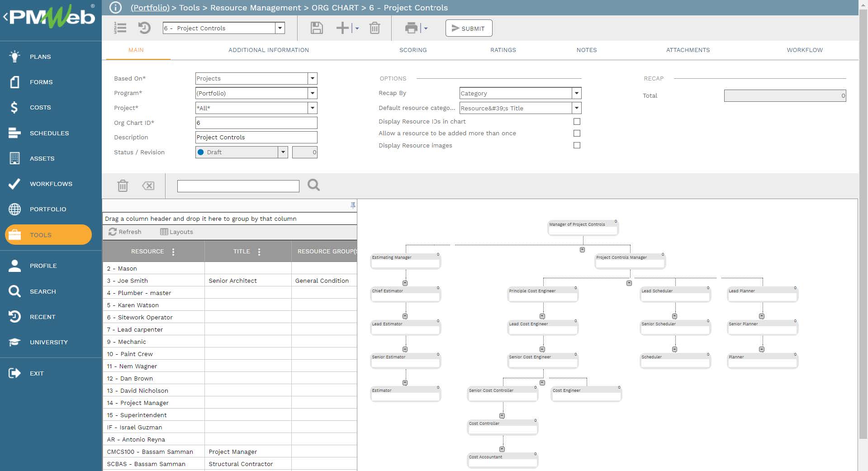
Task: Open Workflows in the sidebar
Action: tap(51, 184)
